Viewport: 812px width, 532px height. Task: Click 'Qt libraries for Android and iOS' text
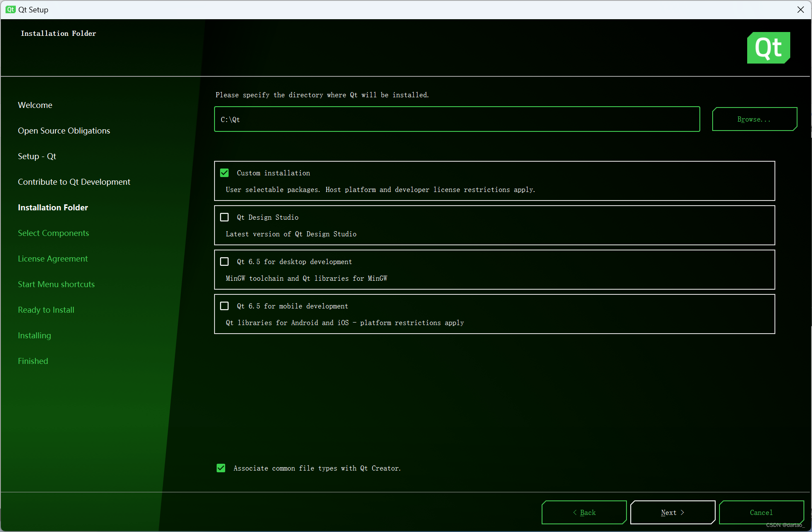(x=345, y=323)
